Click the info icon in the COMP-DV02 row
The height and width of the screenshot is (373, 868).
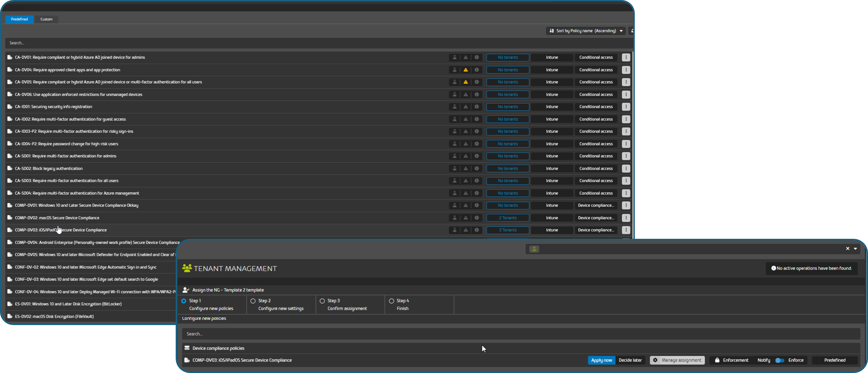pos(476,218)
